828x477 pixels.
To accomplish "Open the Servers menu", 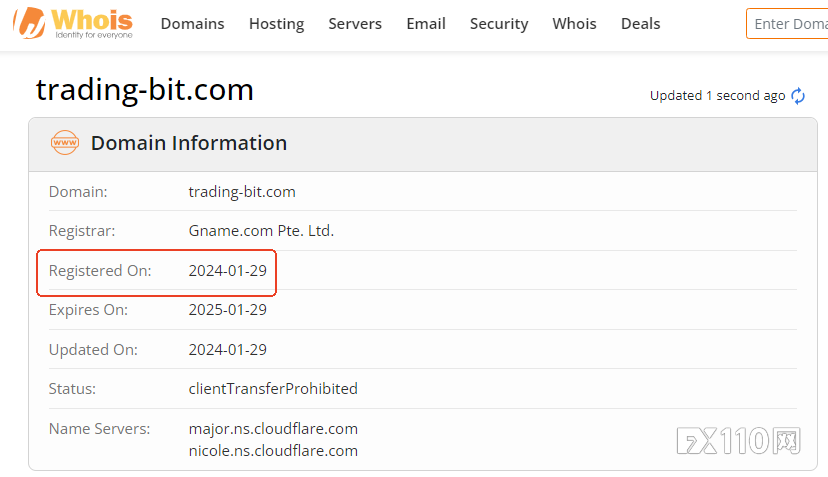I will pos(355,24).
